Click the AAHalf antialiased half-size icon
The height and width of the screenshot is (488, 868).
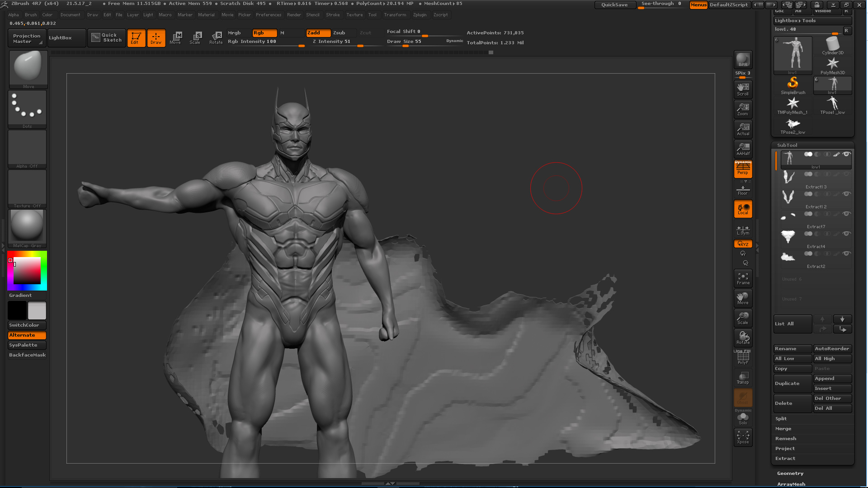(x=743, y=149)
